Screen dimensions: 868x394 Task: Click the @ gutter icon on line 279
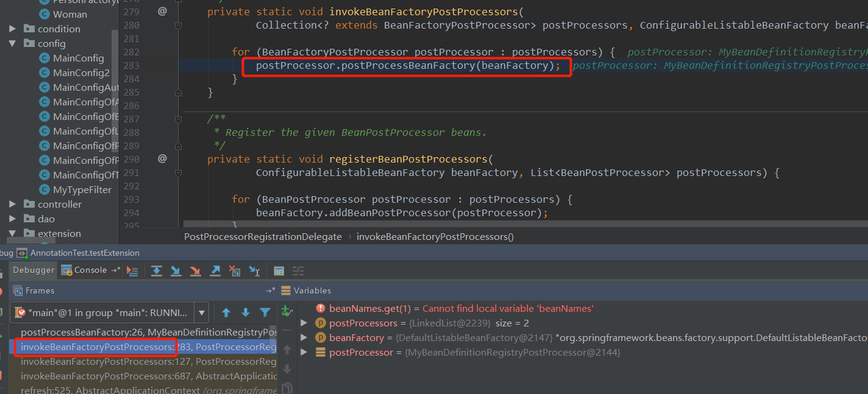coord(162,12)
